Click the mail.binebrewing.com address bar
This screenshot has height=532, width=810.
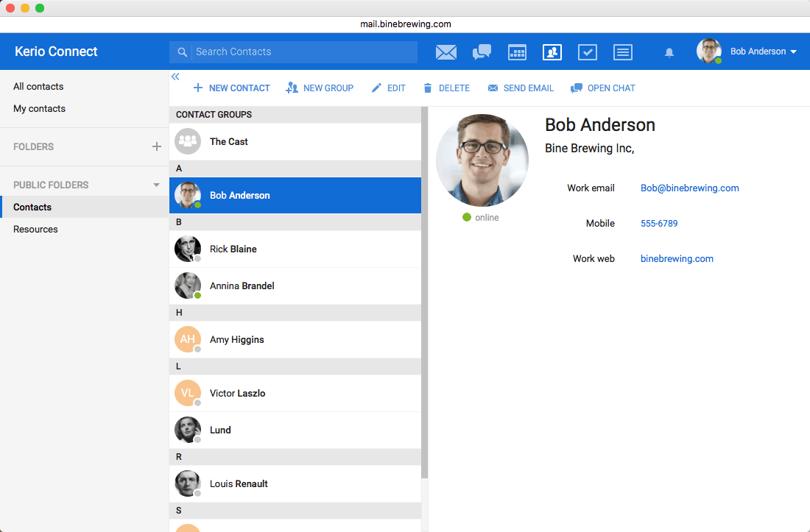click(406, 24)
